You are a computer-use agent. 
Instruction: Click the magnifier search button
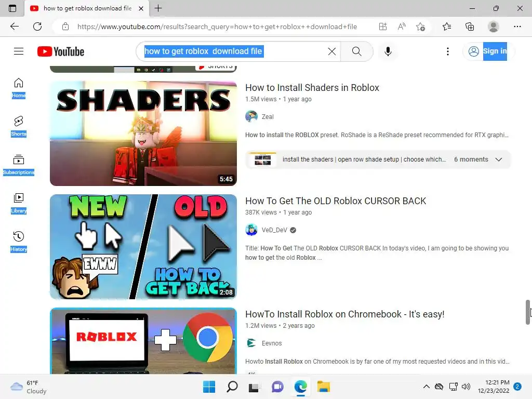356,51
